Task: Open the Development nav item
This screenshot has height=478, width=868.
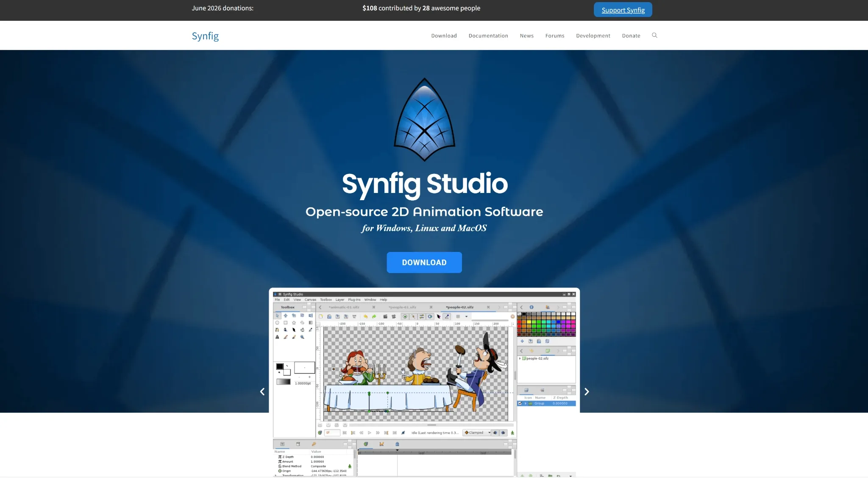Action: pos(593,36)
